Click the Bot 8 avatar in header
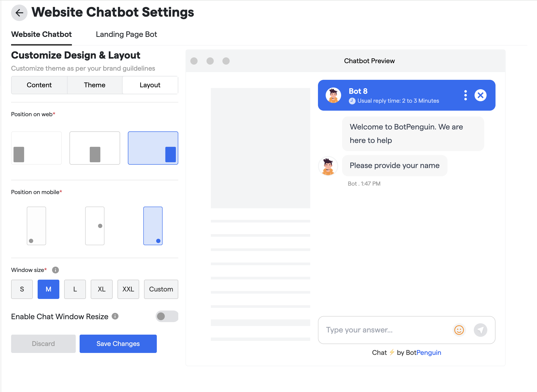This screenshot has height=392, width=537. coord(333,95)
